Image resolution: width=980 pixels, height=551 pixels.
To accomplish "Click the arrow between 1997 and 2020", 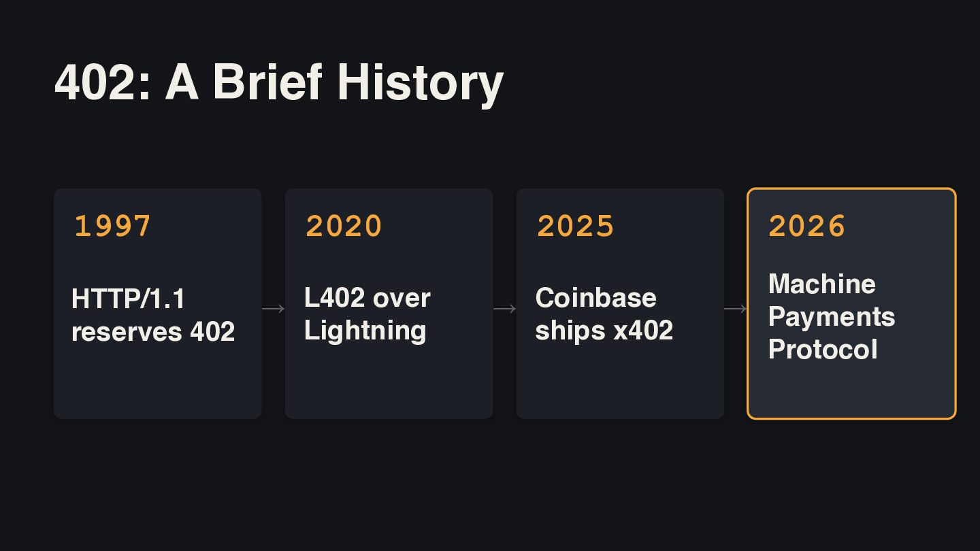I will pos(274,309).
